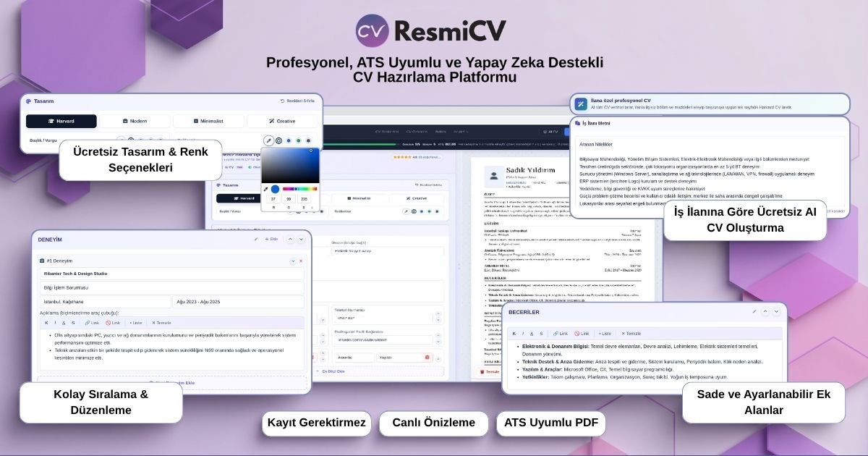Delete #1 Deneyim with the red X
Image resolution: width=868 pixels, height=456 pixels.
tap(301, 261)
